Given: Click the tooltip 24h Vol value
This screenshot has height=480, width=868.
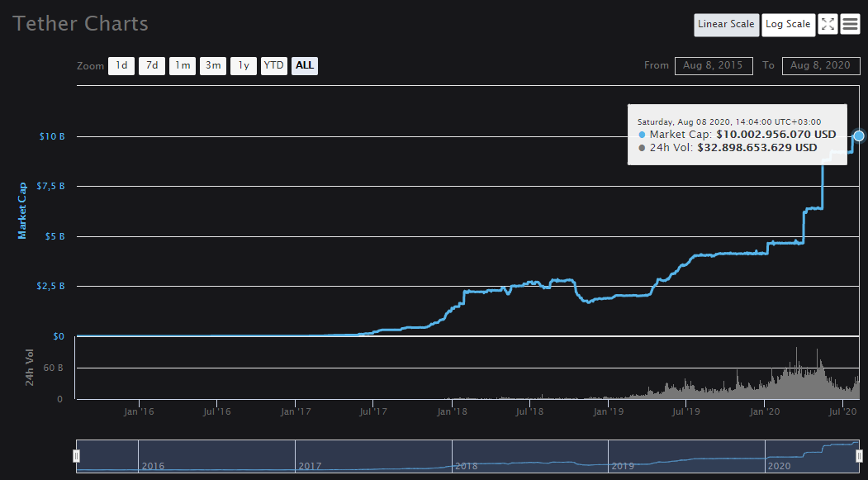Looking at the screenshot, I should tap(757, 148).
